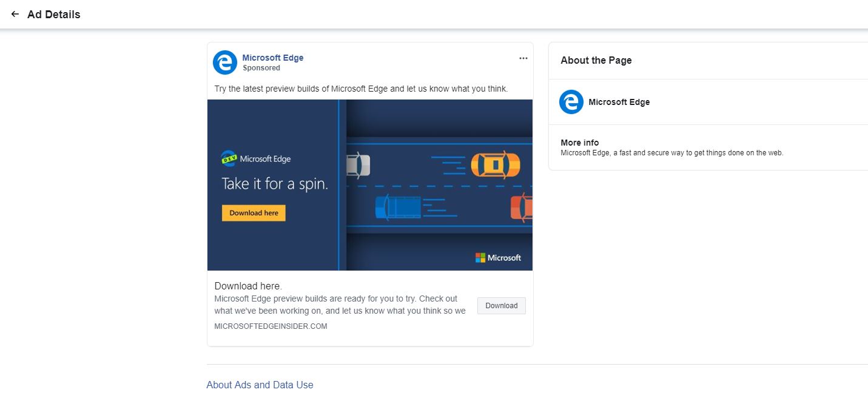868x398 pixels.
Task: Click MICROSOFTEDGEINSIDER.COM domain text
Action: [271, 326]
